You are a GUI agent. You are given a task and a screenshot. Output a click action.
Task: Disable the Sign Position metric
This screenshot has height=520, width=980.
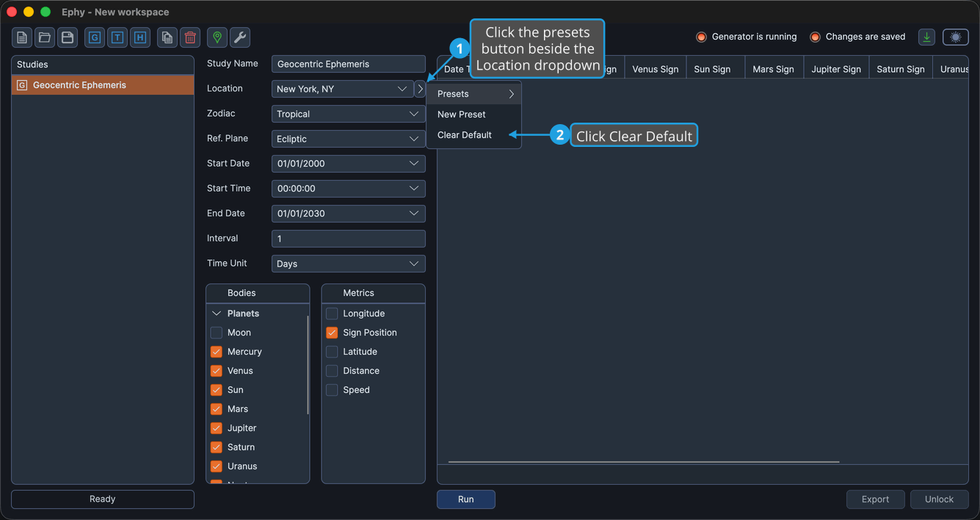click(x=332, y=333)
